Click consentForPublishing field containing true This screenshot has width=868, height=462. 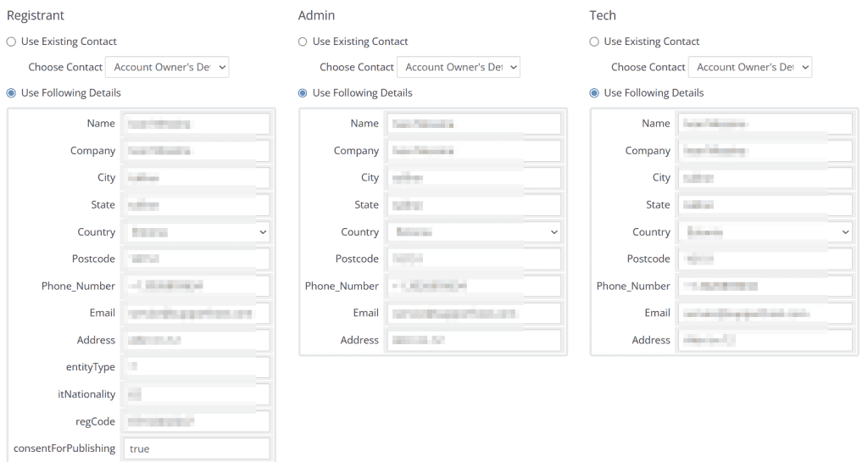point(197,448)
